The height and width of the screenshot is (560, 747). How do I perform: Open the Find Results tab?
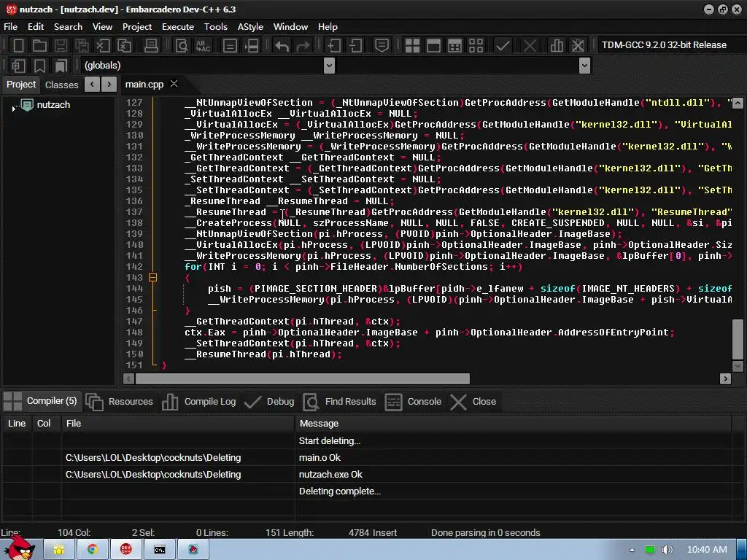point(340,402)
